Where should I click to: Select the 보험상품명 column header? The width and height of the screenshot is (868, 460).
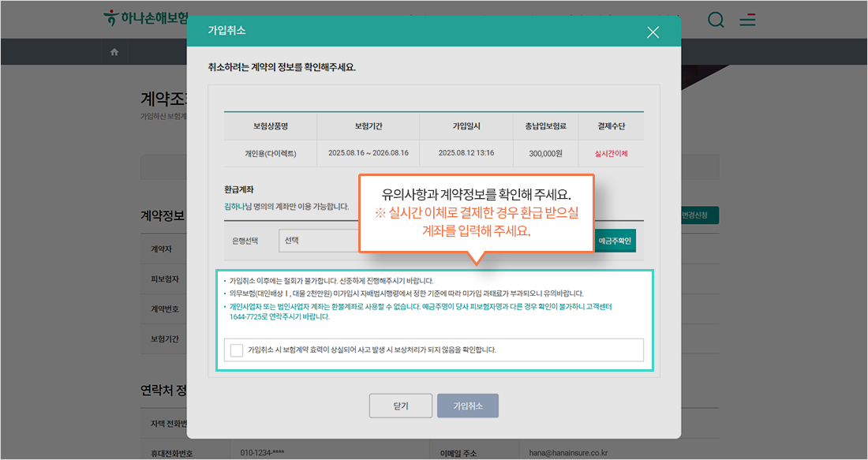pyautogui.click(x=270, y=126)
